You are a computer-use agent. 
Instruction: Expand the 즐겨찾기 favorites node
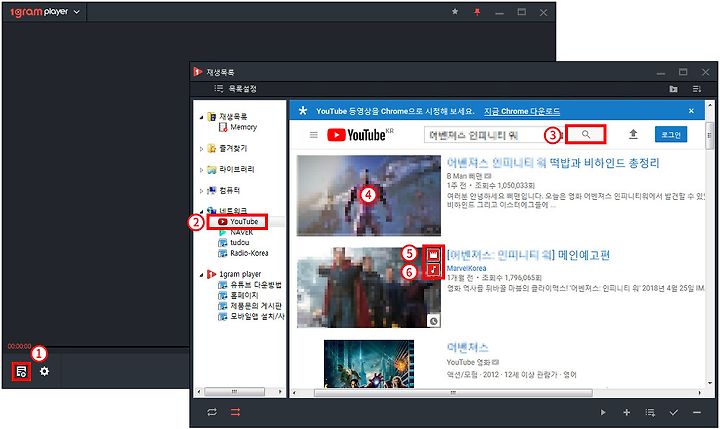(201, 149)
